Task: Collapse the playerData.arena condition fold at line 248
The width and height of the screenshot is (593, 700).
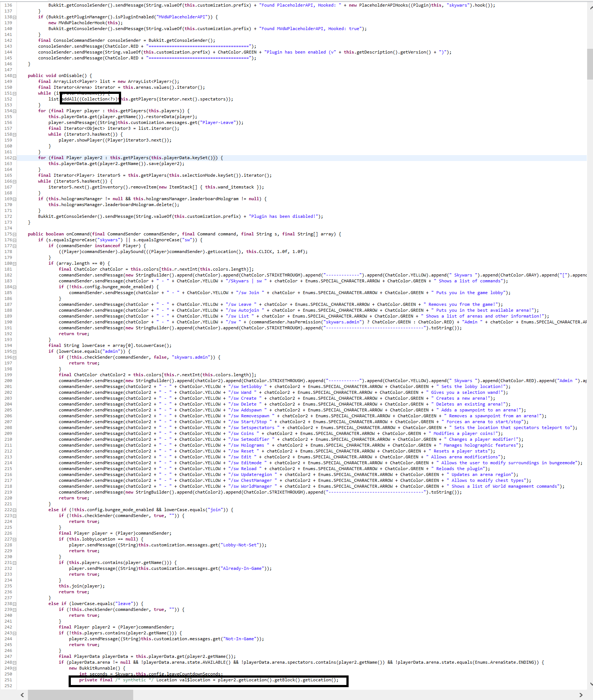Action: (x=14, y=662)
